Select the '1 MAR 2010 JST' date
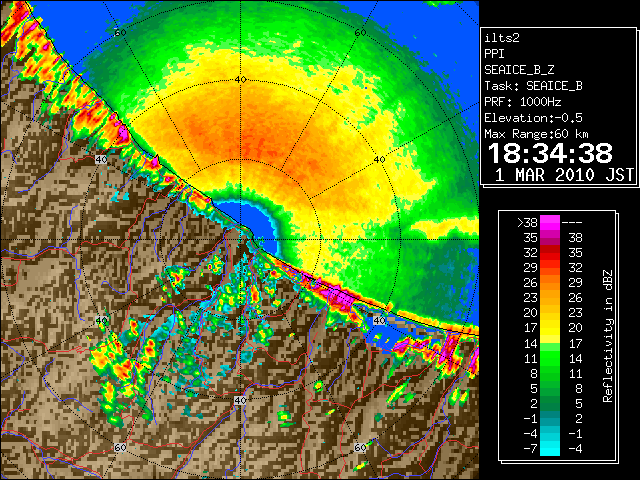 [564, 175]
